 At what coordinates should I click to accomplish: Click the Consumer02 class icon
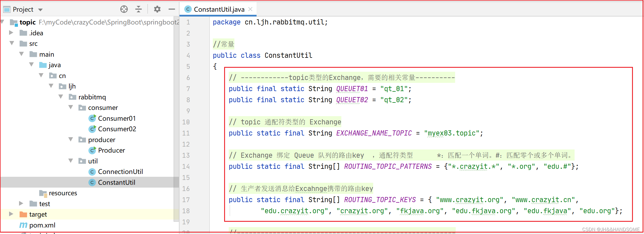coord(92,129)
